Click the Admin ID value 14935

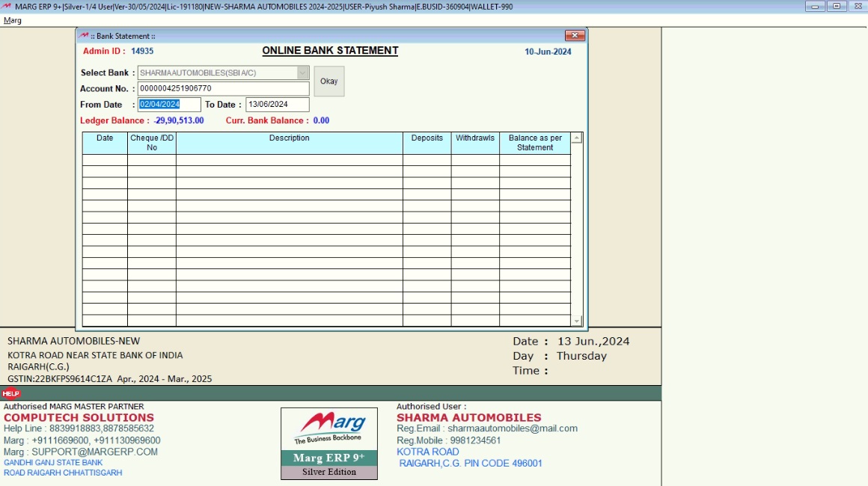(x=142, y=51)
